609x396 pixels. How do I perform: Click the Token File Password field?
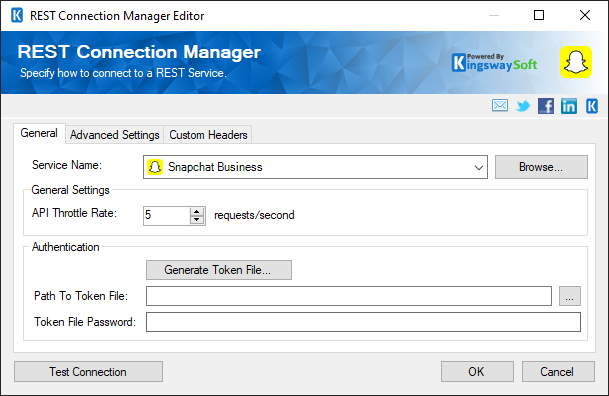click(x=364, y=322)
